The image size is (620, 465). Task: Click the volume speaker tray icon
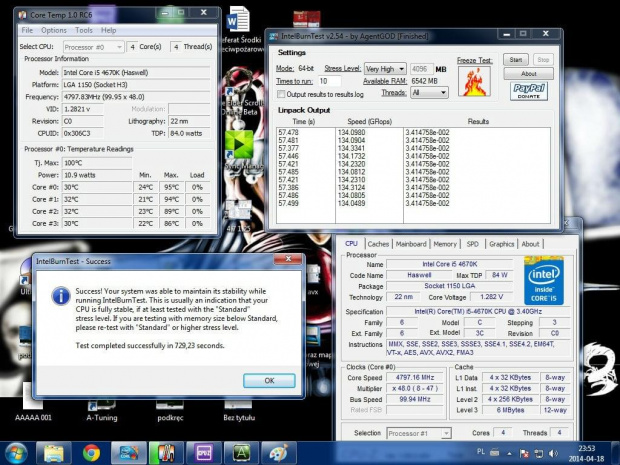(x=554, y=453)
